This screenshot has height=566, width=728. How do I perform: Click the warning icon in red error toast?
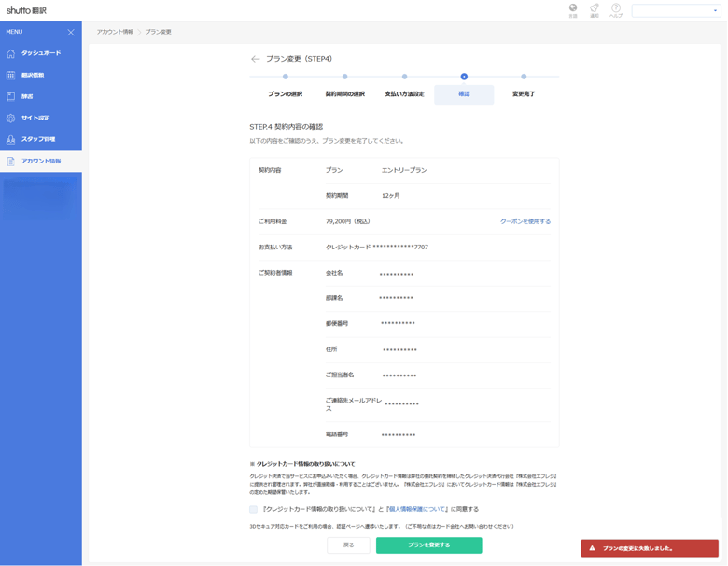[592, 548]
